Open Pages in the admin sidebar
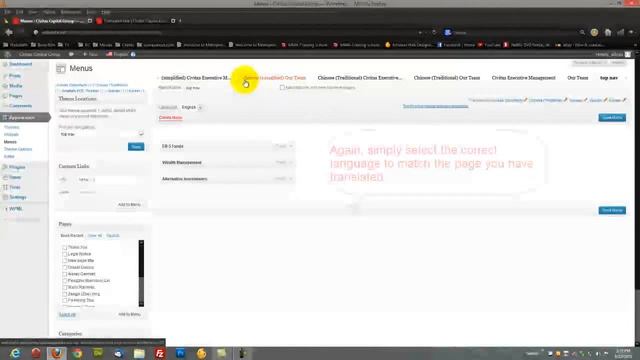Viewport: 640px width, 360px height. 16,96
